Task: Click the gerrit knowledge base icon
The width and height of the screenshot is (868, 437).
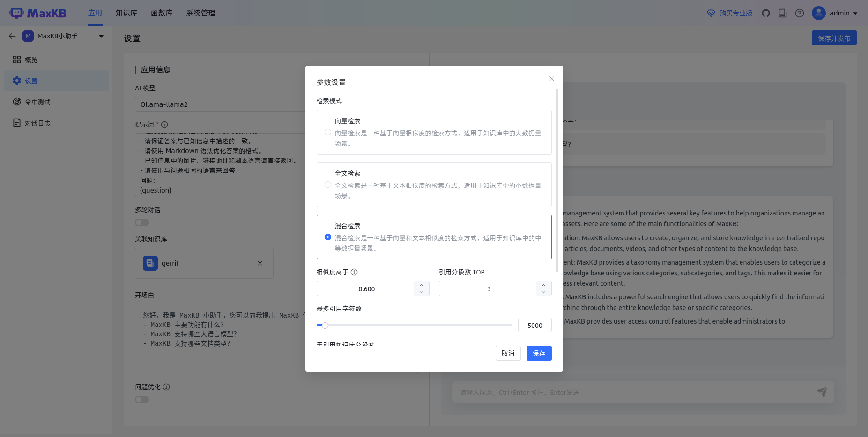Action: 150,263
